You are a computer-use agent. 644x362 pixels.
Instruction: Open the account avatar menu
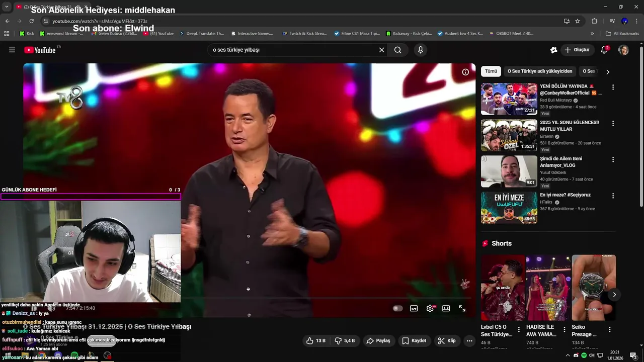(623, 50)
